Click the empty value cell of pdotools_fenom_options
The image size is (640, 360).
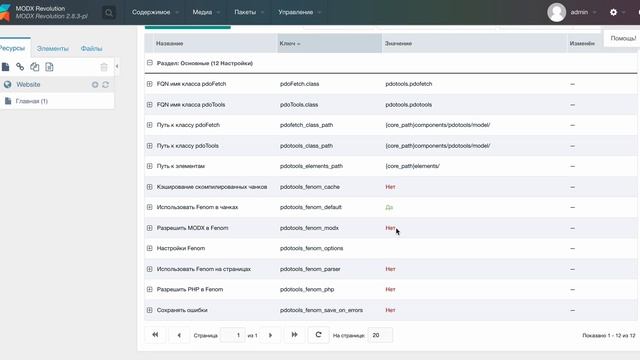474,248
